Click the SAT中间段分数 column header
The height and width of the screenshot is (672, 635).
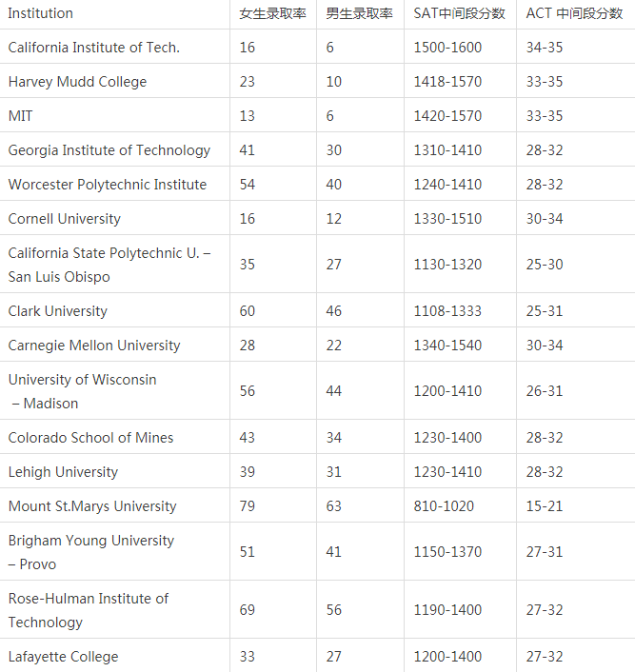tap(459, 13)
